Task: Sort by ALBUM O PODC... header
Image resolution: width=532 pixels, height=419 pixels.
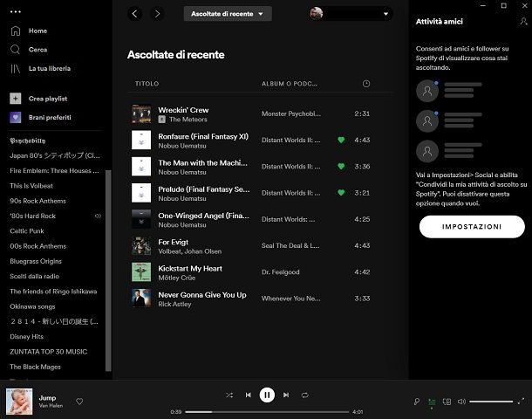Action: point(289,84)
